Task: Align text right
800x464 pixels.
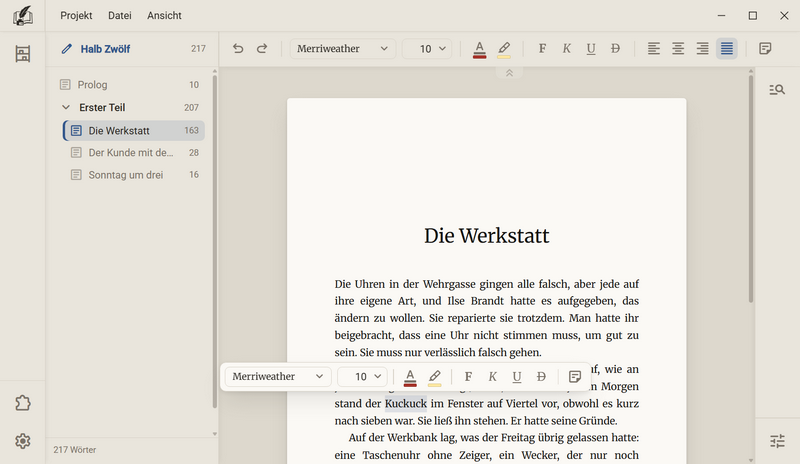Action: click(x=703, y=48)
